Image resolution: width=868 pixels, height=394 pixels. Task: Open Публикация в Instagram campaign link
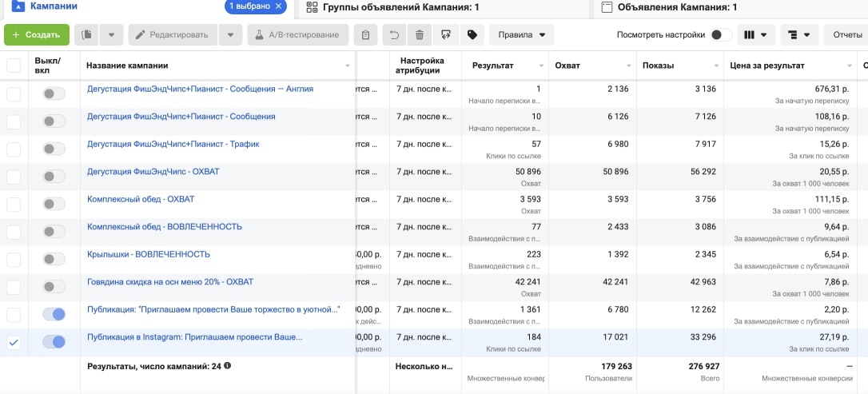coord(195,337)
